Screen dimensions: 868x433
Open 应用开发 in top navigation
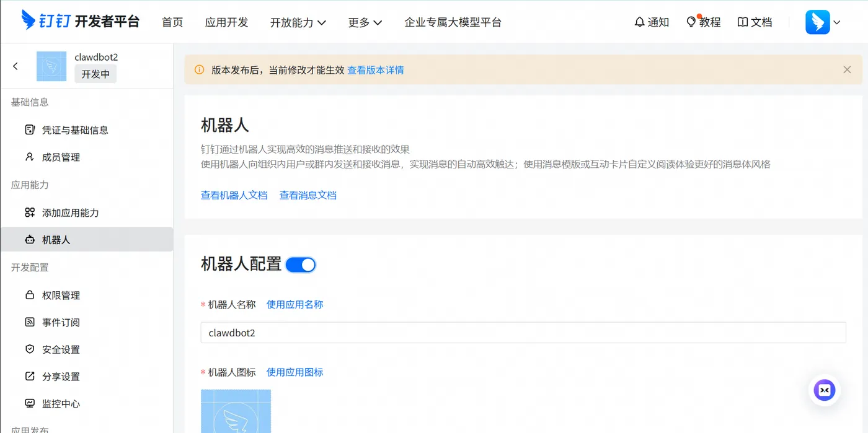226,22
